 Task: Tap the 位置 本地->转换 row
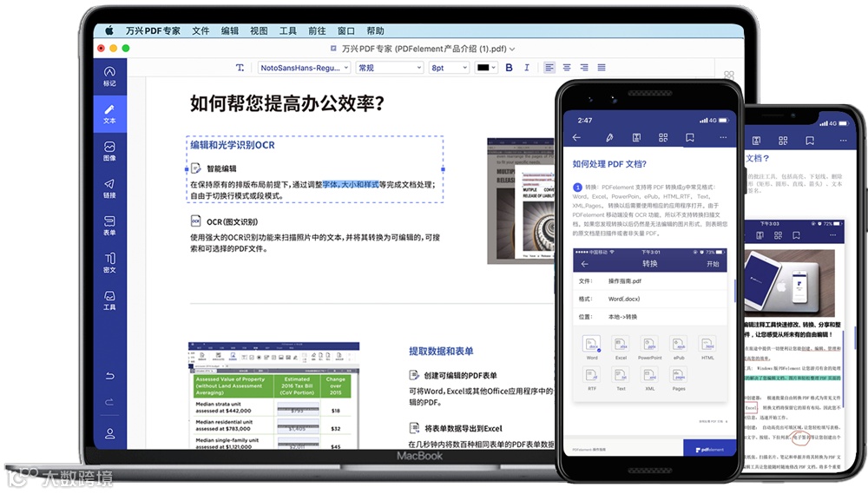tap(650, 317)
